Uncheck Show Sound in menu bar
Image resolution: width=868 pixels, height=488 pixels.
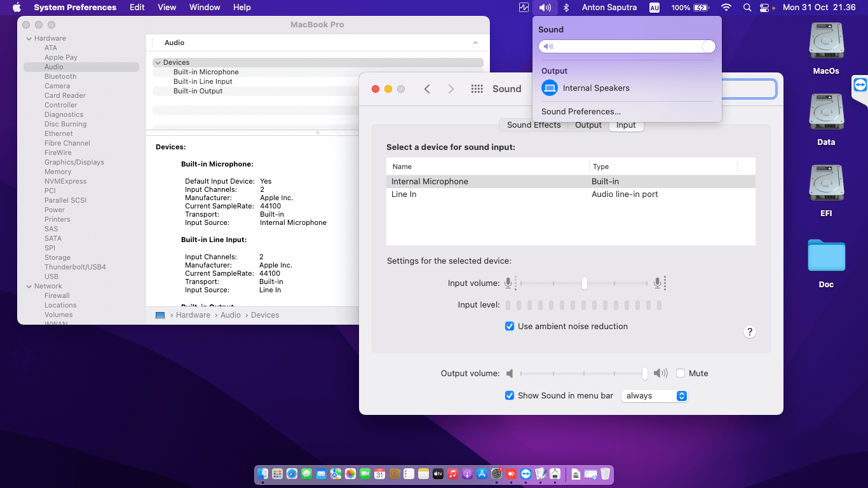click(x=510, y=396)
